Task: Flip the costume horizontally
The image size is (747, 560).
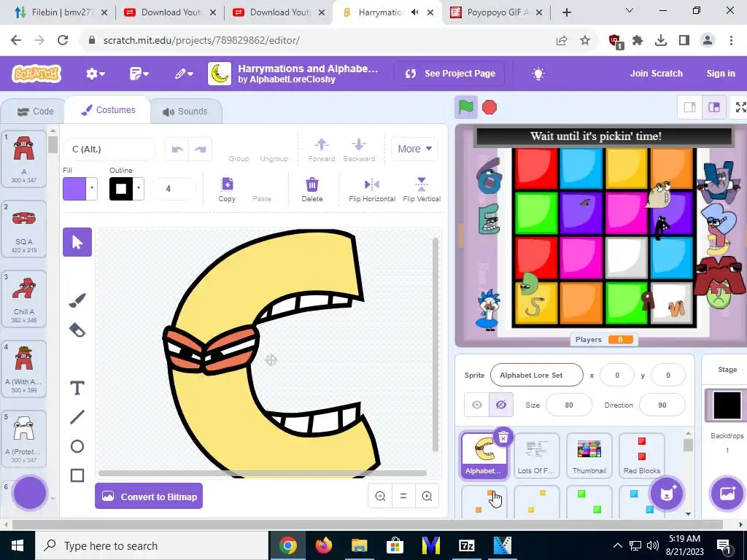Action: [x=372, y=190]
